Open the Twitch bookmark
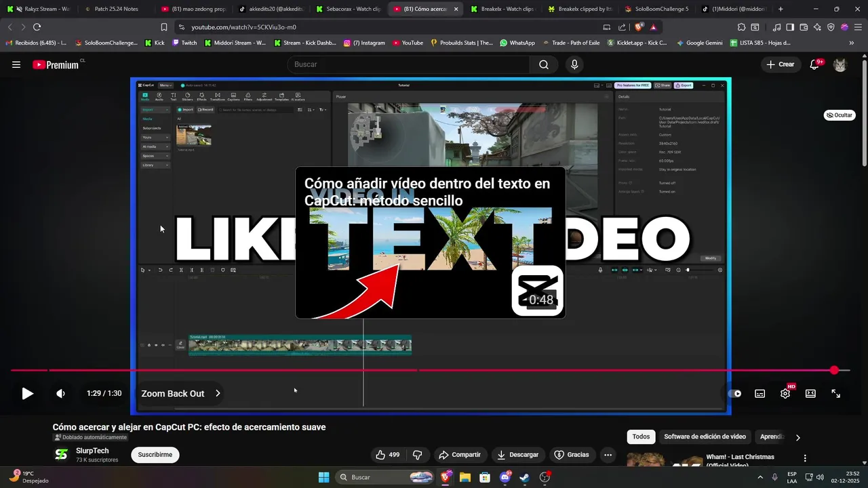Screen dimensions: 868x488 tap(184, 43)
